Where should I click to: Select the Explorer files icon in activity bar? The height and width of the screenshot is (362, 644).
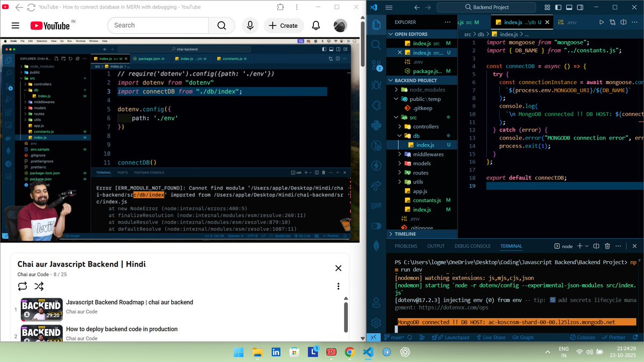coord(377,25)
